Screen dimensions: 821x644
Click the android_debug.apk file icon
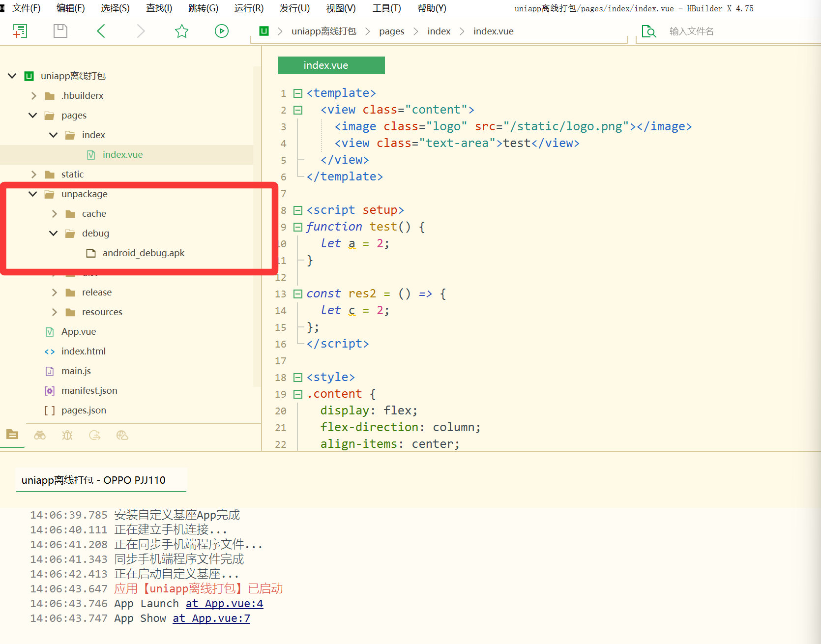pos(91,253)
